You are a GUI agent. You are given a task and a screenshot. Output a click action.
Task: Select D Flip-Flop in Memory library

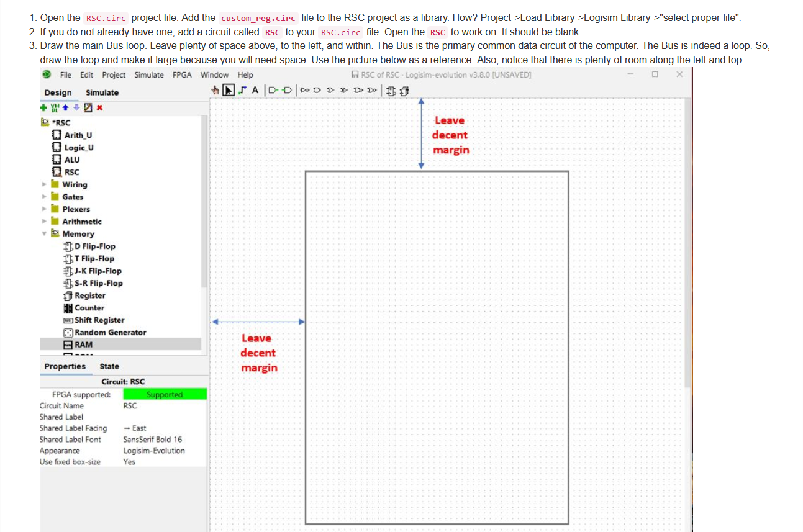click(93, 246)
